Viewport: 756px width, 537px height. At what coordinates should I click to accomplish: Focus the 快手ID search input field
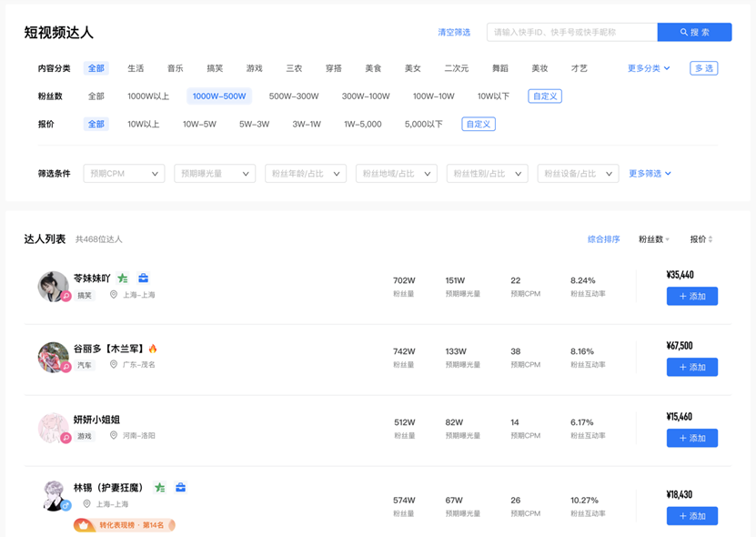[571, 33]
